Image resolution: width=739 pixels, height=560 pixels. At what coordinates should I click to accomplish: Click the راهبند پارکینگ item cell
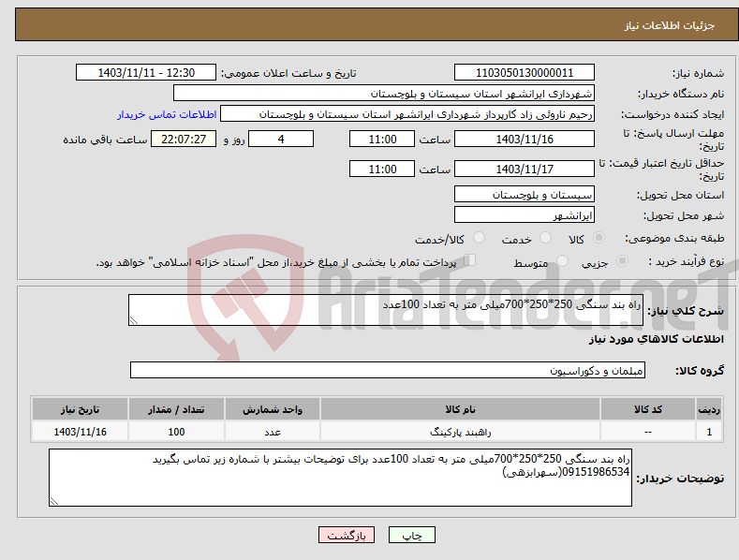(460, 432)
